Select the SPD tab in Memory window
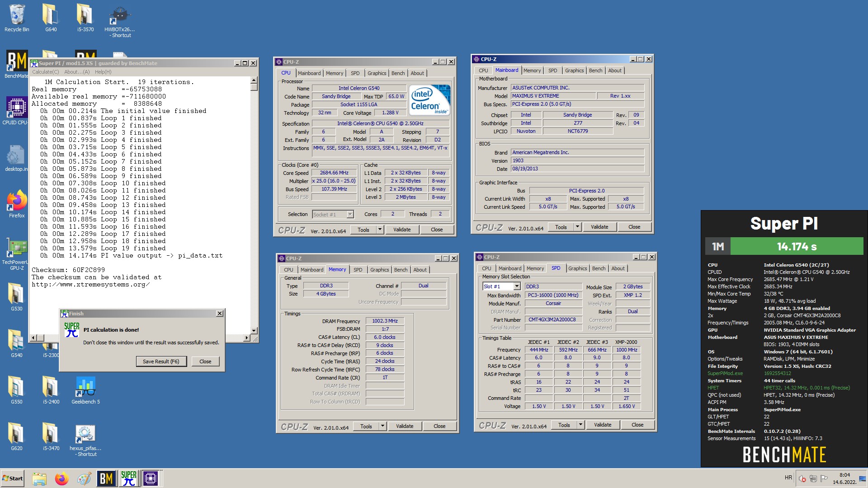Screen dimensions: 868x488 [x=358, y=270]
